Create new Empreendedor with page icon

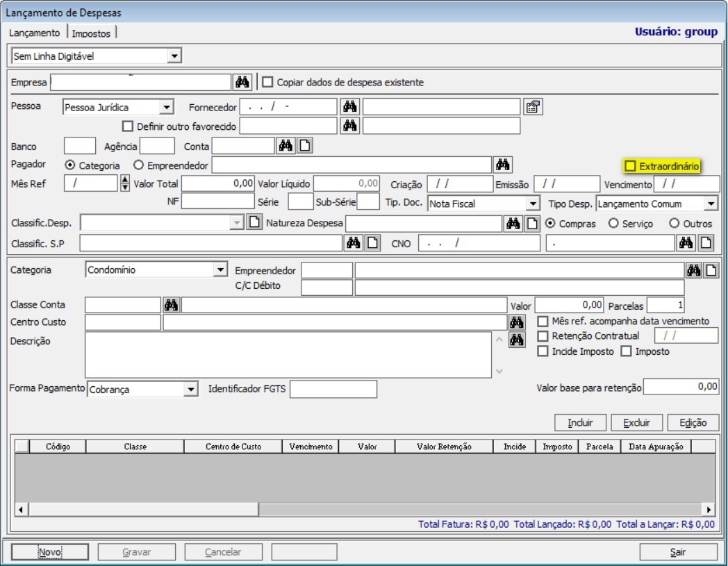[x=711, y=270]
